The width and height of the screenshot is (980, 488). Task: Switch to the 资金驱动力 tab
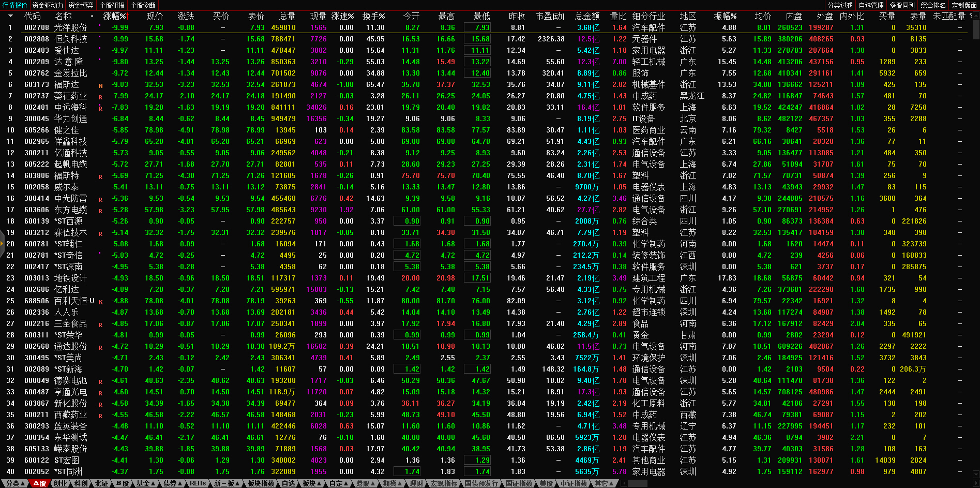[x=48, y=5]
